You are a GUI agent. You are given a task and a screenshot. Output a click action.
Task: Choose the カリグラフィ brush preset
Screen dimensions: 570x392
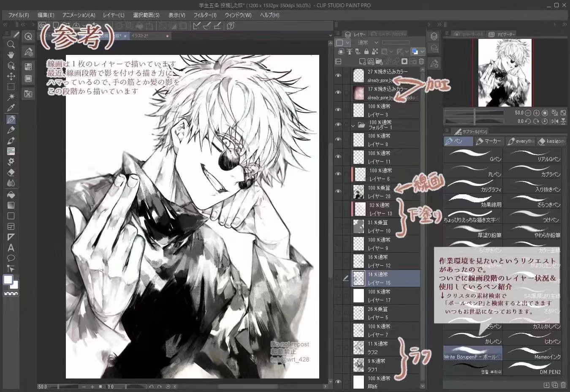(x=473, y=186)
